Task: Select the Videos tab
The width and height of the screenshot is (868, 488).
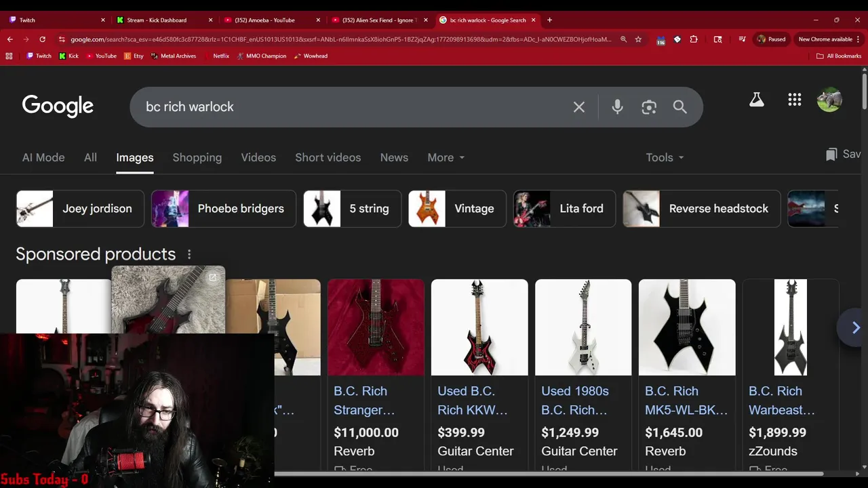Action: point(258,157)
